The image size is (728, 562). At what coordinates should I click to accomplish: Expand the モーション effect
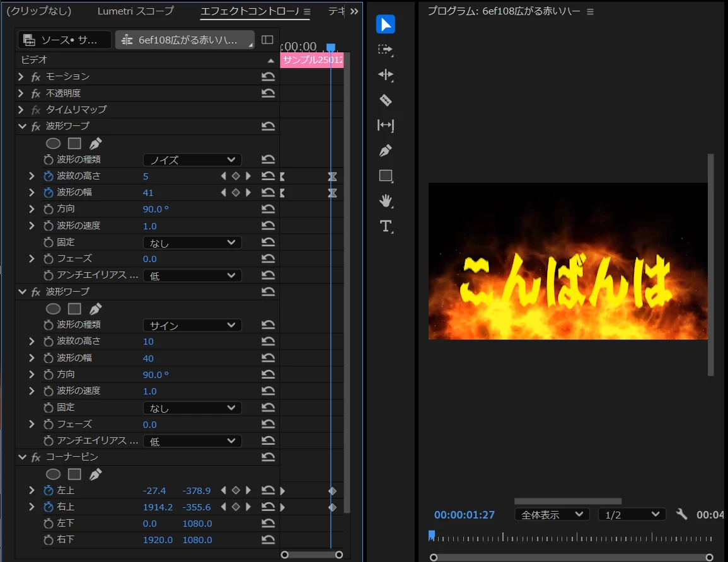[x=21, y=76]
